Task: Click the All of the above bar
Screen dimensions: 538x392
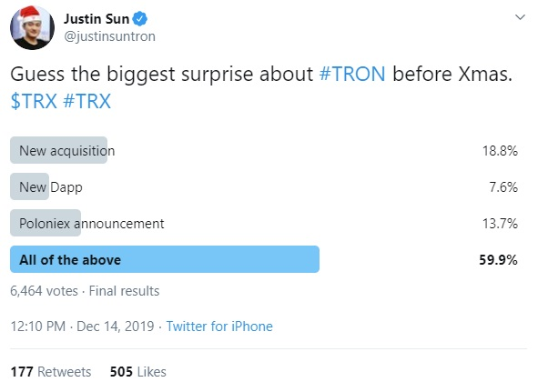Action: pyautogui.click(x=165, y=259)
